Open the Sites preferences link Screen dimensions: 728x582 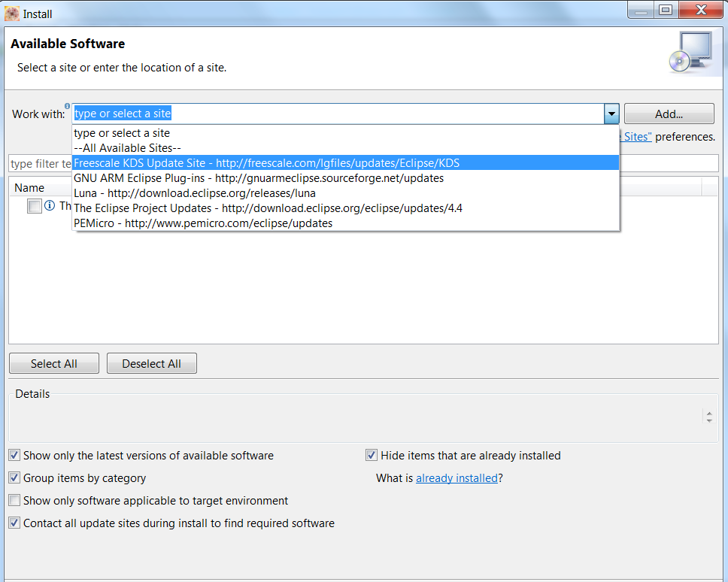click(x=636, y=137)
